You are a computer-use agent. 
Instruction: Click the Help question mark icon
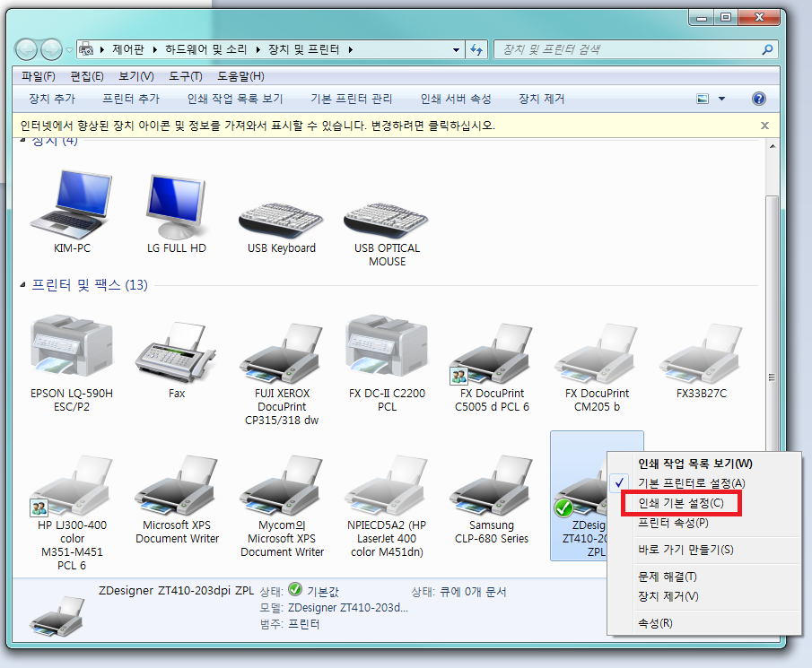[759, 99]
